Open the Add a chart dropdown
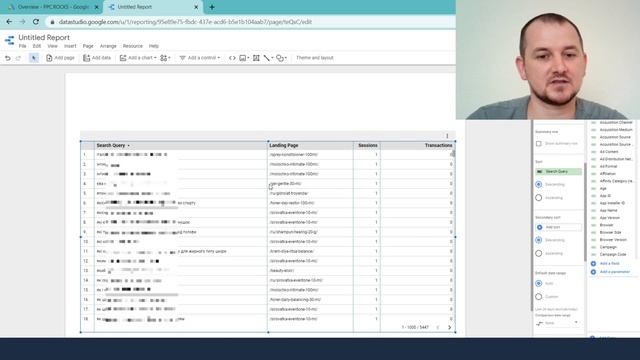Viewport: 640px width, 360px height. point(138,58)
